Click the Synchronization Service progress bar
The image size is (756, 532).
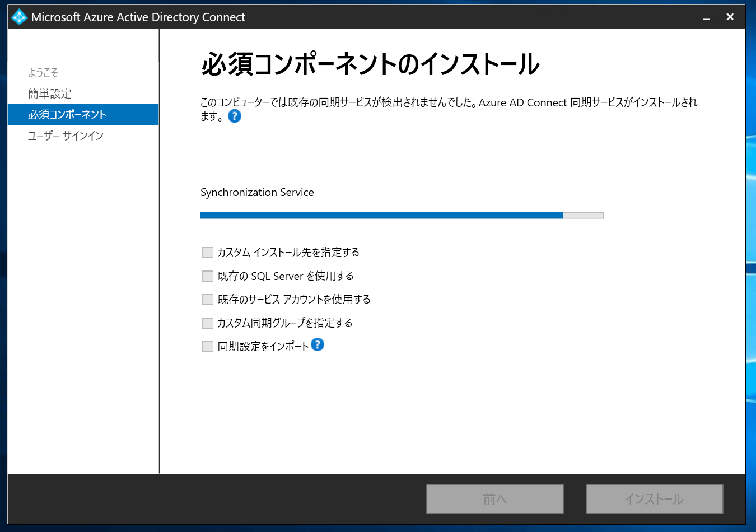(402, 215)
